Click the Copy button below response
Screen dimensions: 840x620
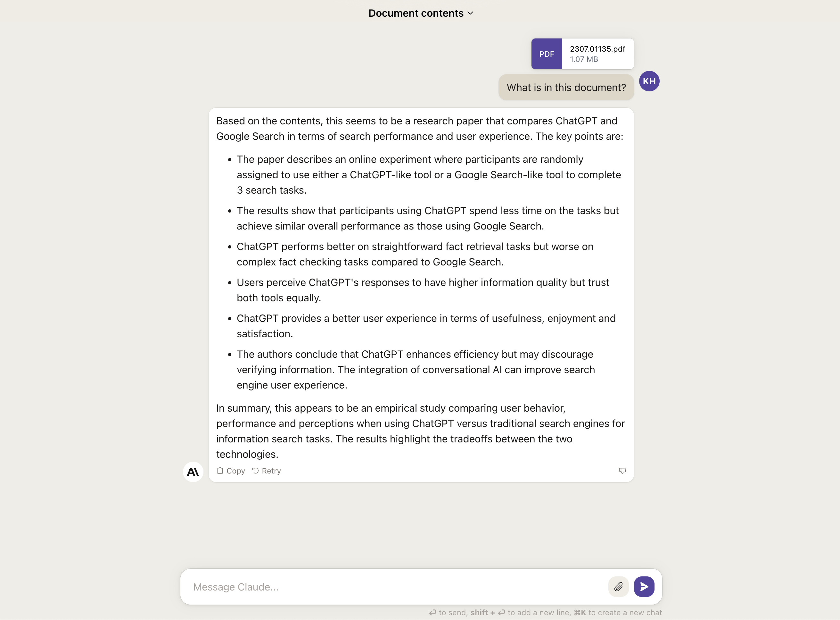tap(231, 471)
